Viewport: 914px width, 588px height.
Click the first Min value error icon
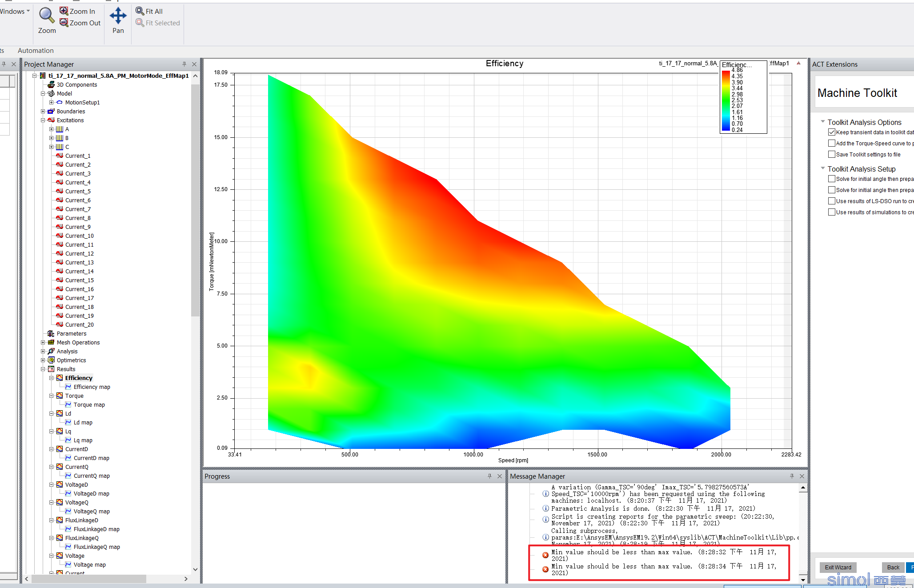(545, 555)
